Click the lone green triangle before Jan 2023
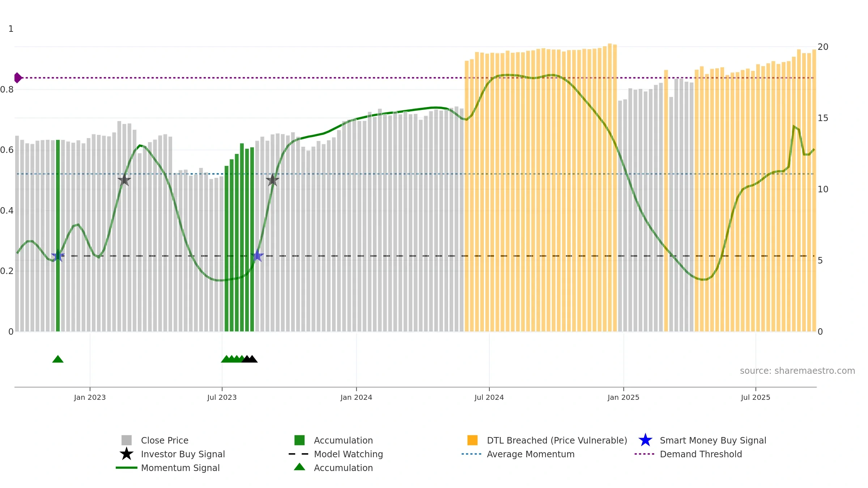 (x=58, y=359)
